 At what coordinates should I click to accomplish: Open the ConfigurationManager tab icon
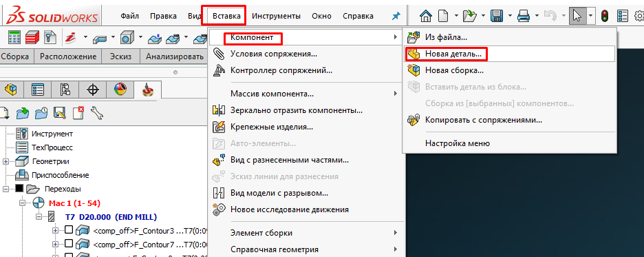(66, 89)
